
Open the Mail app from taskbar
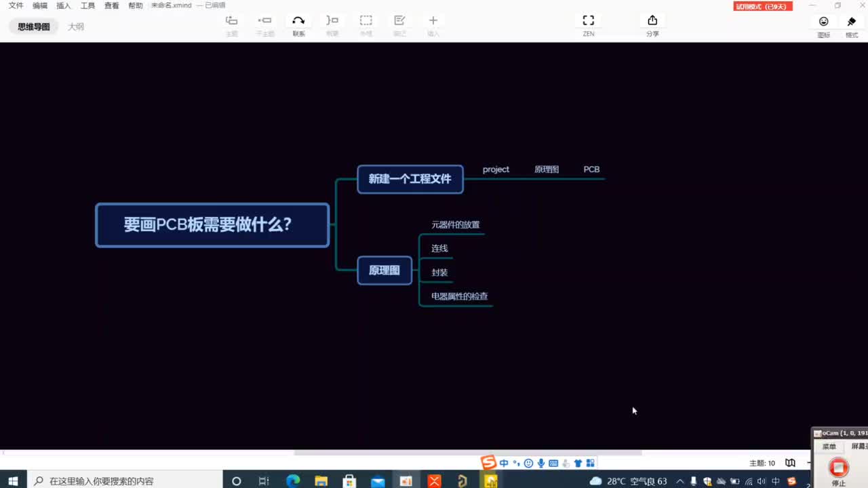[x=378, y=481]
